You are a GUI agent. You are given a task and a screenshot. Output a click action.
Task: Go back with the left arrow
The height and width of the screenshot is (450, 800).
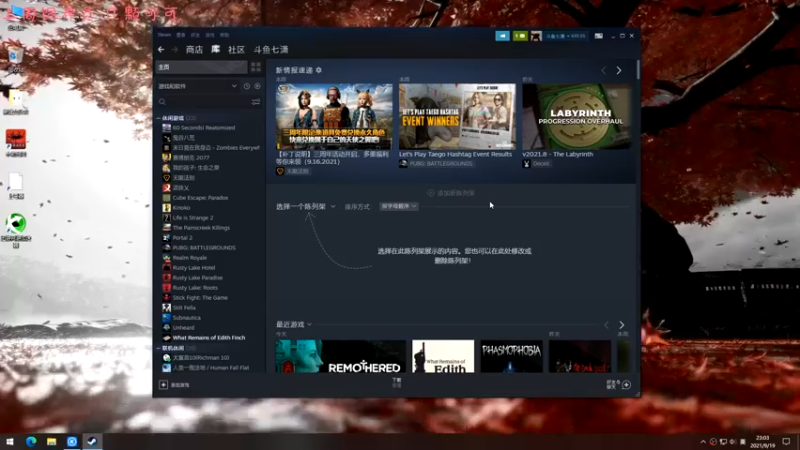(161, 49)
